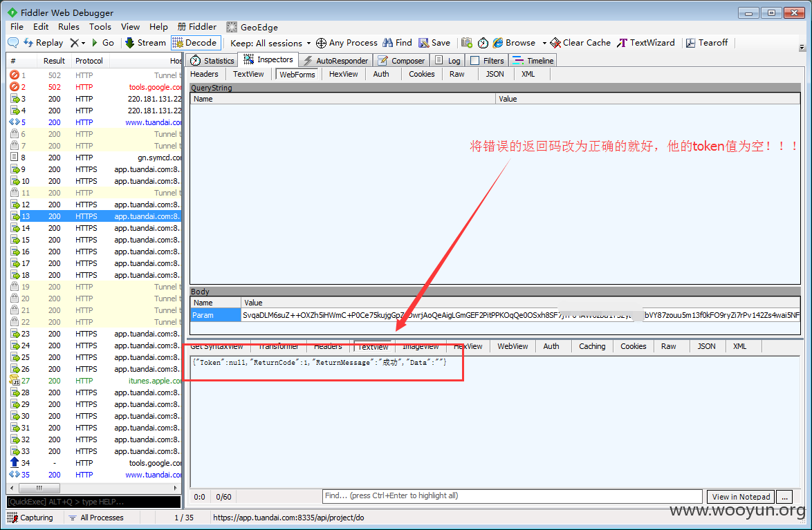
Task: Click the View in Notepad button
Action: click(x=741, y=497)
